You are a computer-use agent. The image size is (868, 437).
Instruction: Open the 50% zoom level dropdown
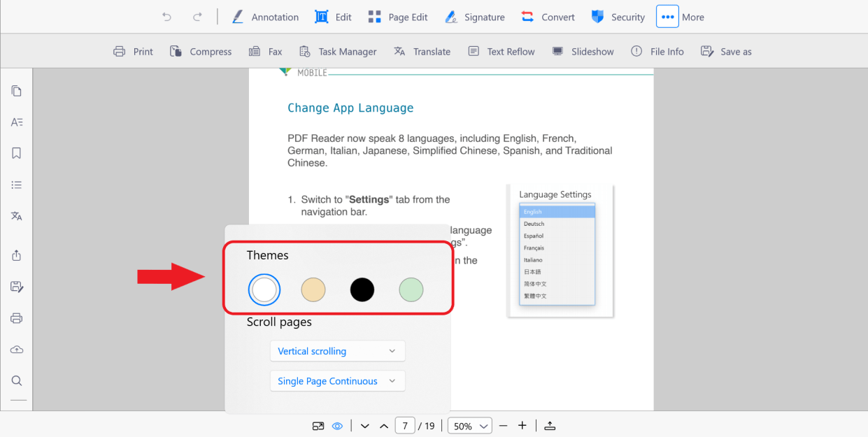[x=469, y=425]
